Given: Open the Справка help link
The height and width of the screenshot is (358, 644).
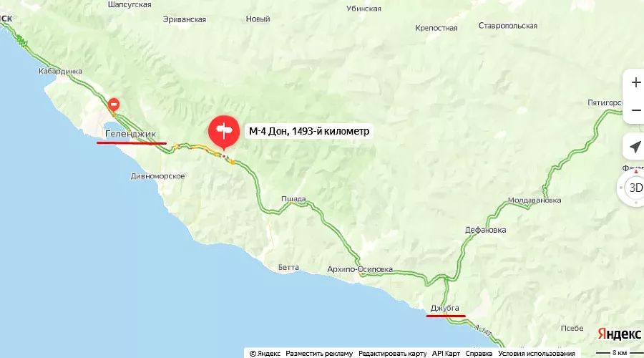Looking at the screenshot, I should tap(479, 354).
